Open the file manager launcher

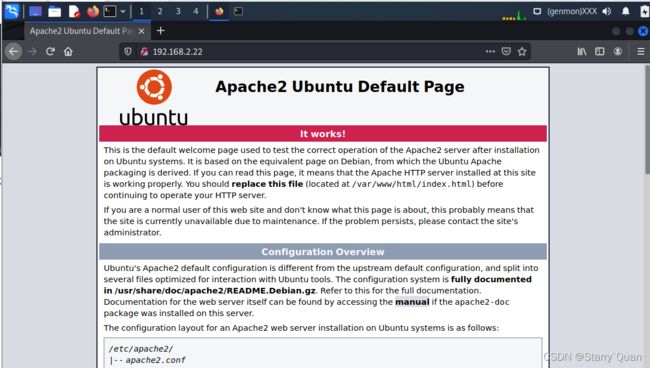[54, 12]
